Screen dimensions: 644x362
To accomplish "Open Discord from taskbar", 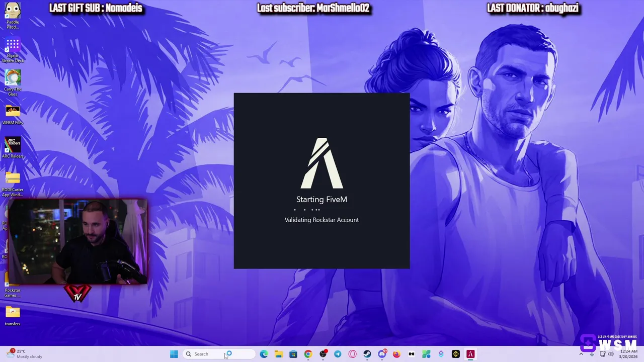I will pyautogui.click(x=382, y=354).
